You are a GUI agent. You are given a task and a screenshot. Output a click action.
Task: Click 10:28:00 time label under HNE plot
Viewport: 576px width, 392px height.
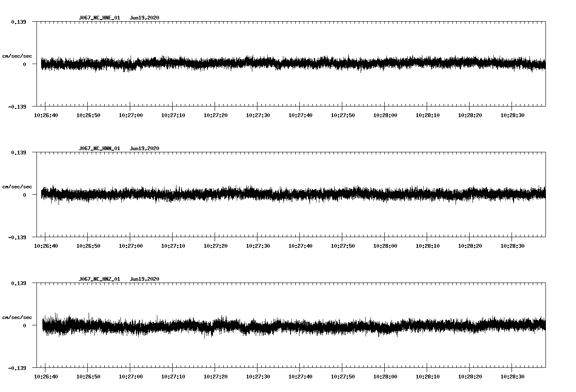pos(385,115)
